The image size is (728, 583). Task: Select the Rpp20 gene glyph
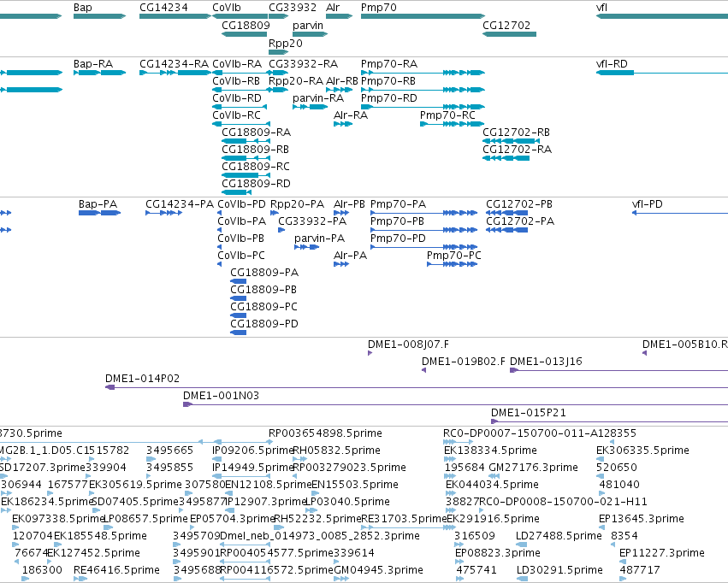click(x=279, y=52)
